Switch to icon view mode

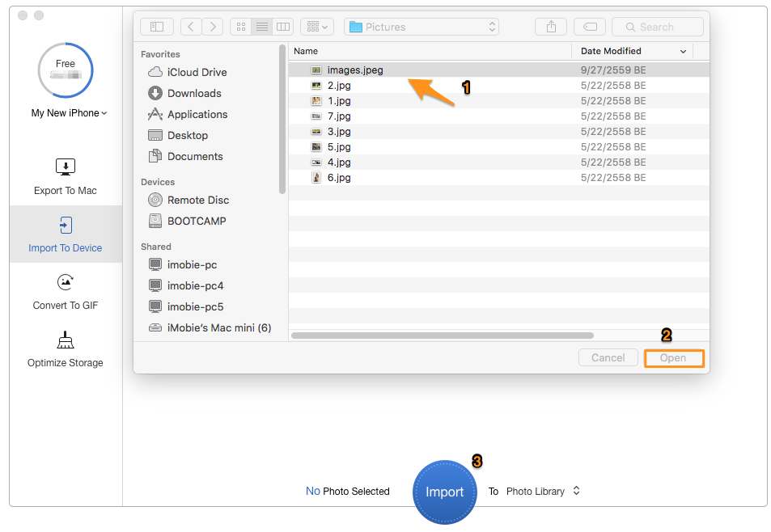pyautogui.click(x=241, y=27)
